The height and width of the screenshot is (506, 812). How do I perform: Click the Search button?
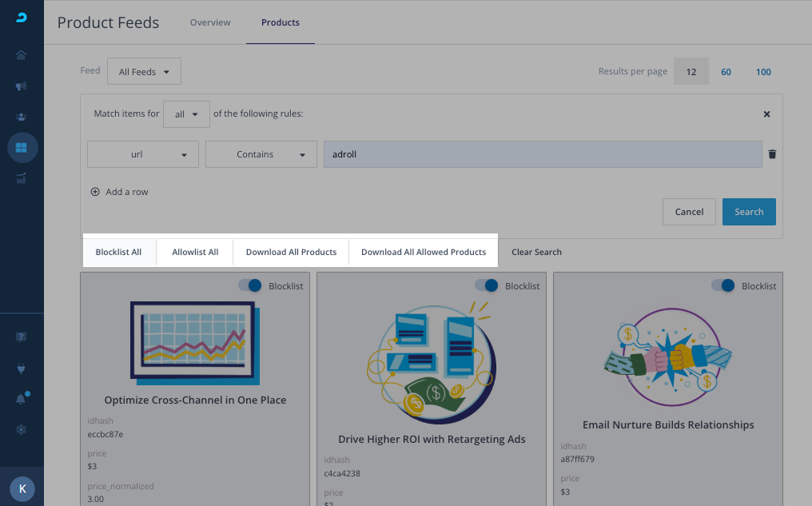(749, 212)
